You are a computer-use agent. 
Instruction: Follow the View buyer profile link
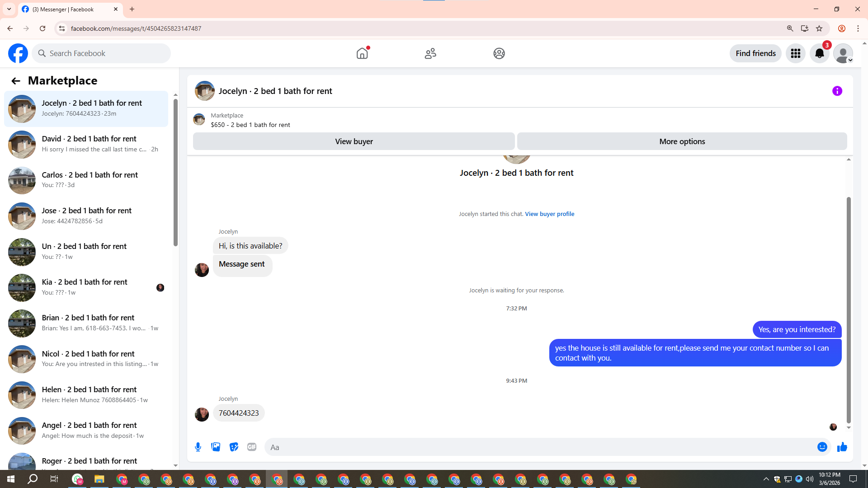[x=549, y=214]
